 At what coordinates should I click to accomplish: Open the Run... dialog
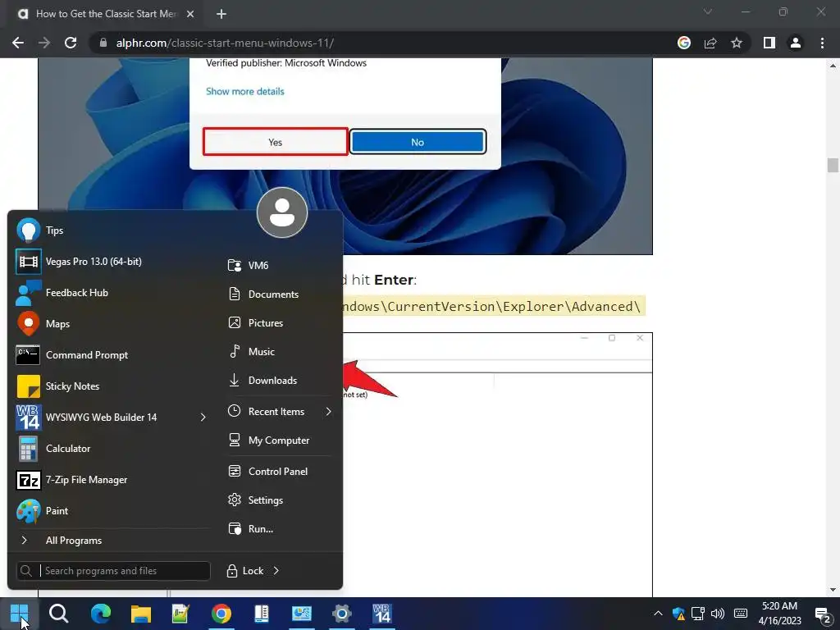(279, 529)
